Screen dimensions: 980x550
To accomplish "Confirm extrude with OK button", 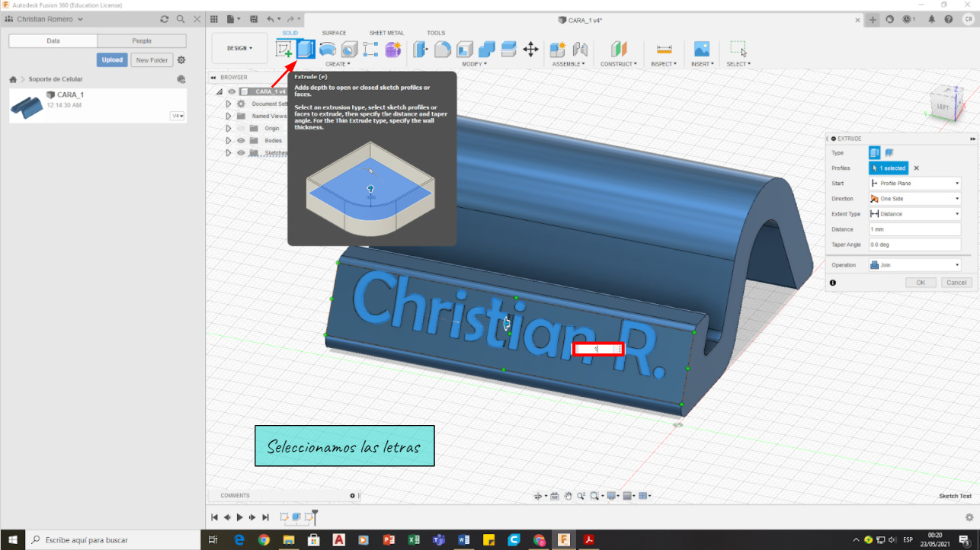I will click(921, 283).
